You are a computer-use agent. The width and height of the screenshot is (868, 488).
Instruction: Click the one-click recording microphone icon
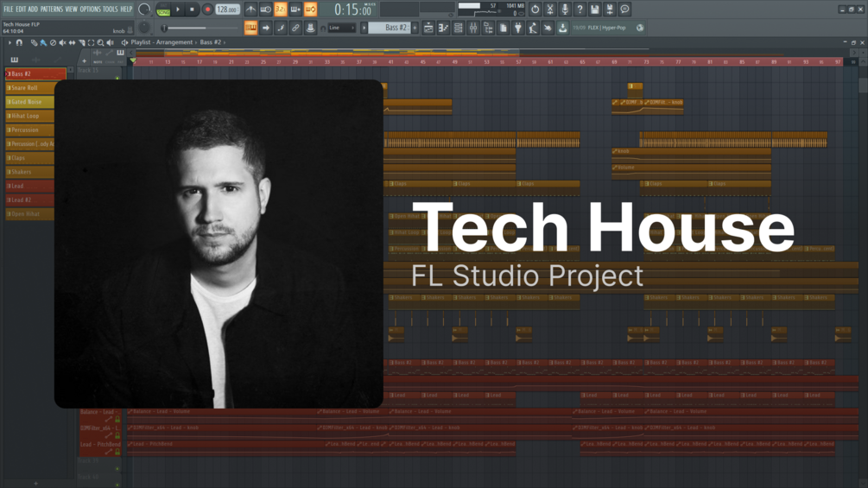tap(565, 10)
